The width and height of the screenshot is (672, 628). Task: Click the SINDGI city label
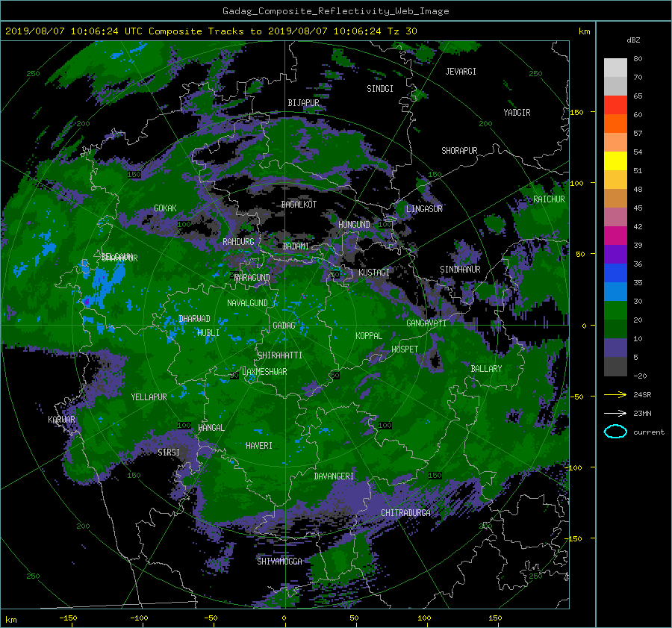coord(380,89)
